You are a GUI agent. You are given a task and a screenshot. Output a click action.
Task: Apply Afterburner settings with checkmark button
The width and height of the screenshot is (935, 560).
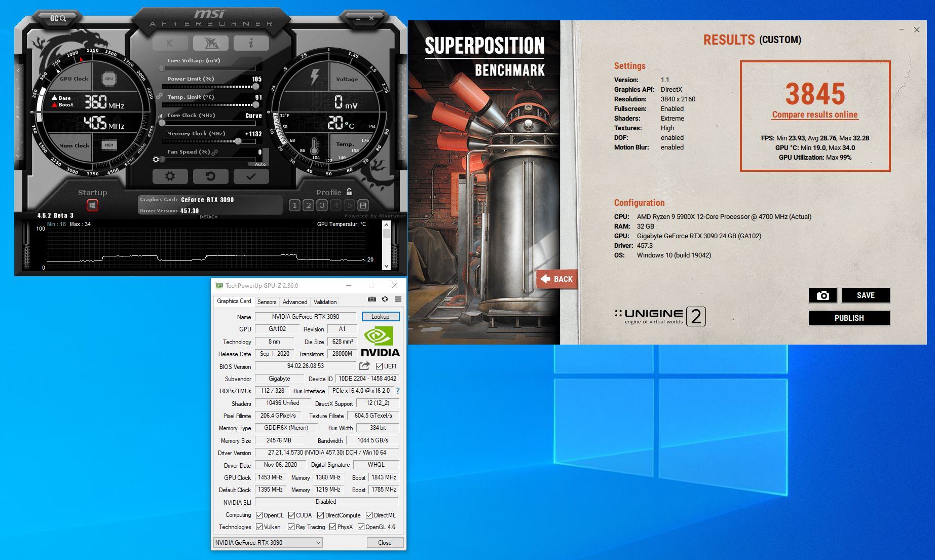pyautogui.click(x=251, y=176)
